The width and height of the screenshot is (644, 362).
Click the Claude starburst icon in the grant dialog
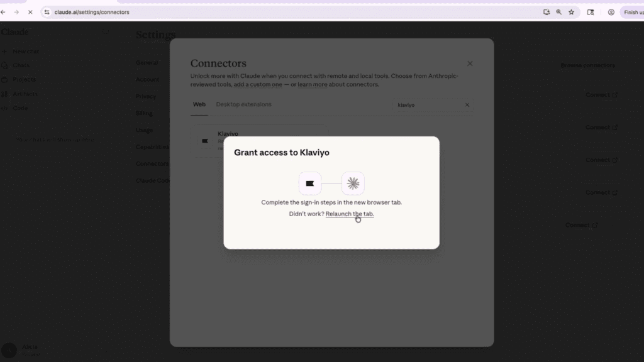pos(353,184)
